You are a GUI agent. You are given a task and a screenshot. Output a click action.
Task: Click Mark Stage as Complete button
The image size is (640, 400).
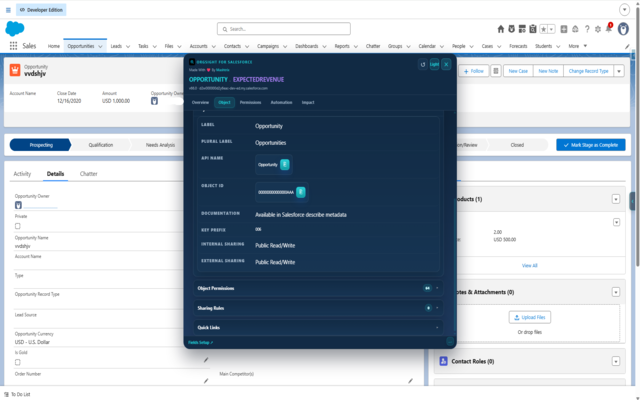click(590, 145)
